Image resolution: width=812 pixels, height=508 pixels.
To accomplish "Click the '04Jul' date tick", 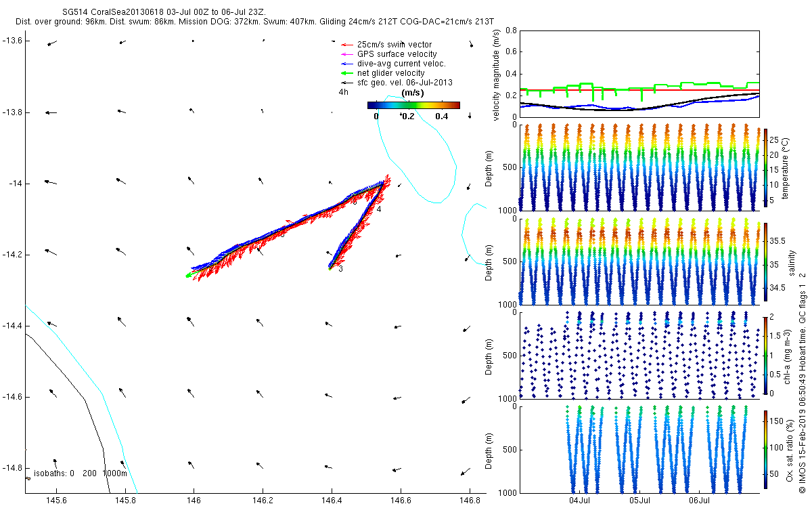I will (x=580, y=500).
